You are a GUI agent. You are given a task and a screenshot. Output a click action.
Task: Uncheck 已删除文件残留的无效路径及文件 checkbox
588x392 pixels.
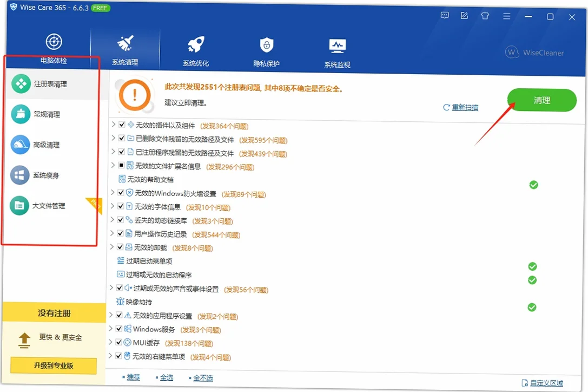pos(122,138)
